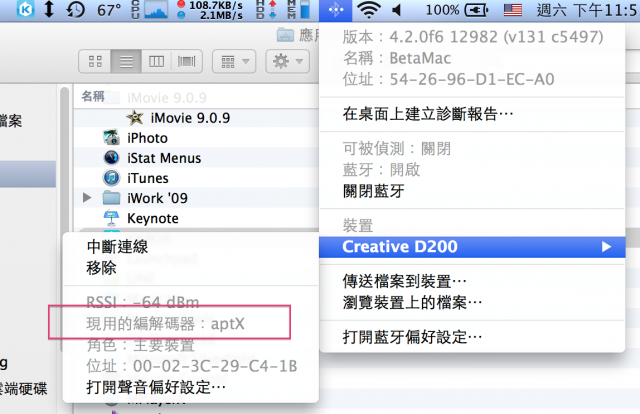Click the Keynote file name
This screenshot has width=640, height=414.
coord(153,218)
